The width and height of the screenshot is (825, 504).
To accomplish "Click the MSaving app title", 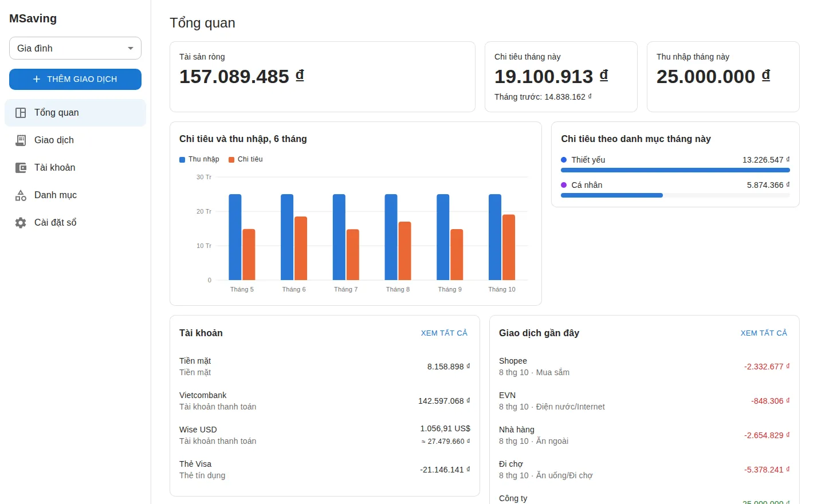I will (x=33, y=18).
